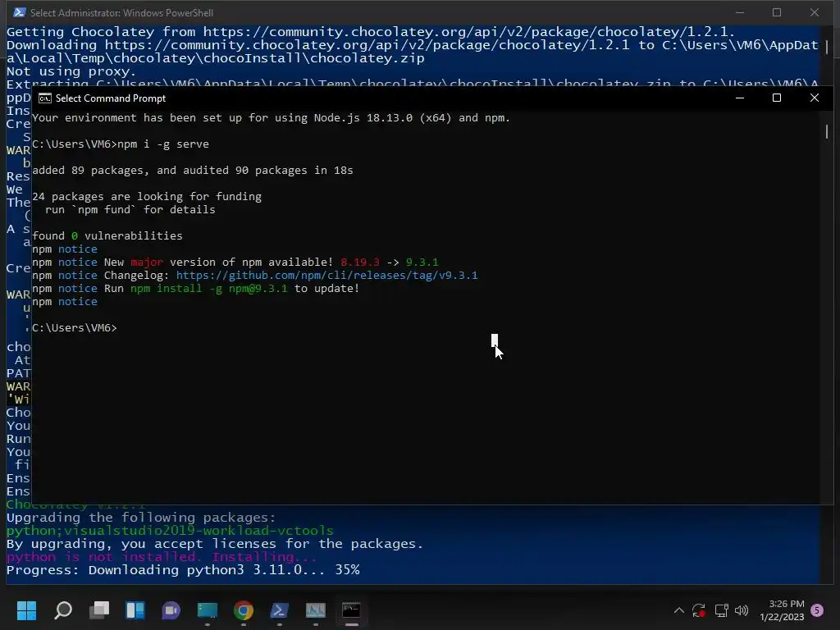Click 'Select Command Prompt' window title
This screenshot has height=630, width=840.
point(111,98)
